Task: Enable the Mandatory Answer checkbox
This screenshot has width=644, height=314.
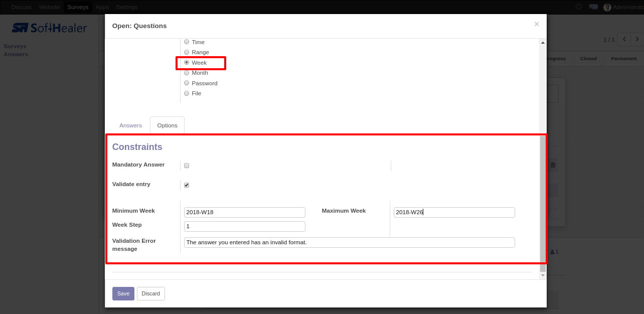Action: pos(187,166)
